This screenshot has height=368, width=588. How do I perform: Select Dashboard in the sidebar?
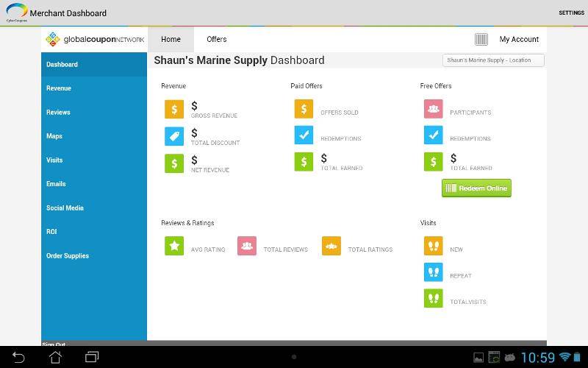click(94, 64)
